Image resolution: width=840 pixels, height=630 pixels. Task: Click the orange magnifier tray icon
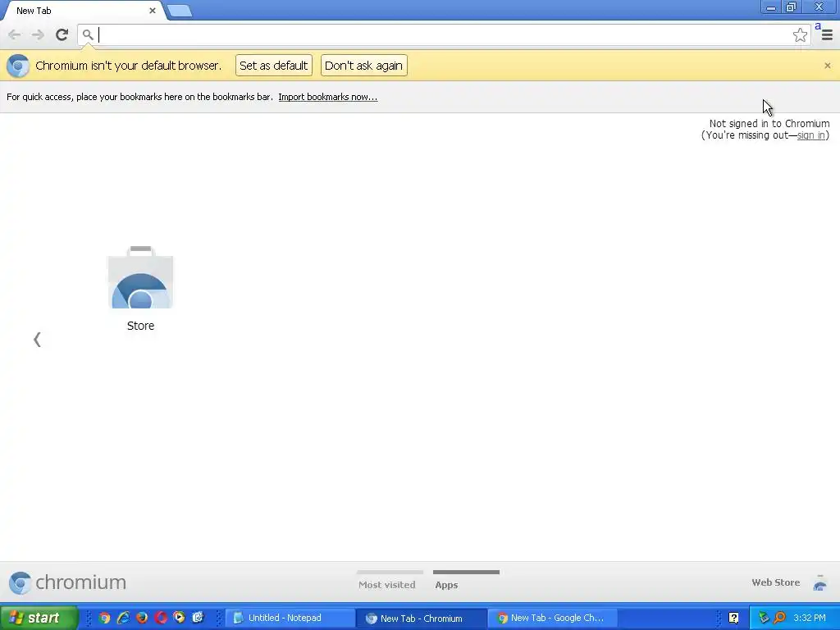[x=779, y=618]
